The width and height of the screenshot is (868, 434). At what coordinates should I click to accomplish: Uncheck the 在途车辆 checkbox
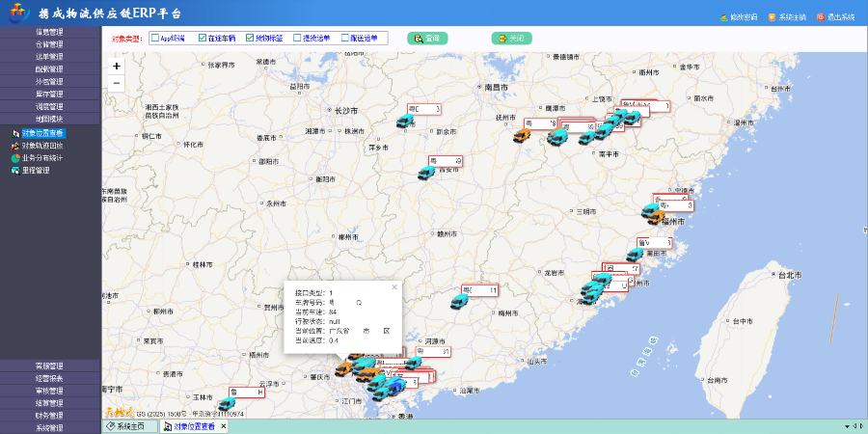tap(203, 39)
